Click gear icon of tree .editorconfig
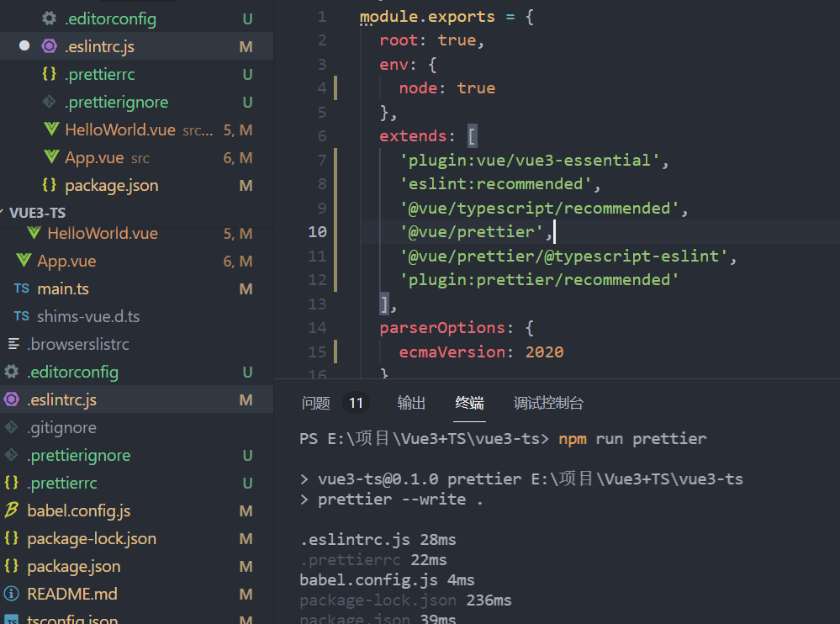 pyautogui.click(x=11, y=372)
